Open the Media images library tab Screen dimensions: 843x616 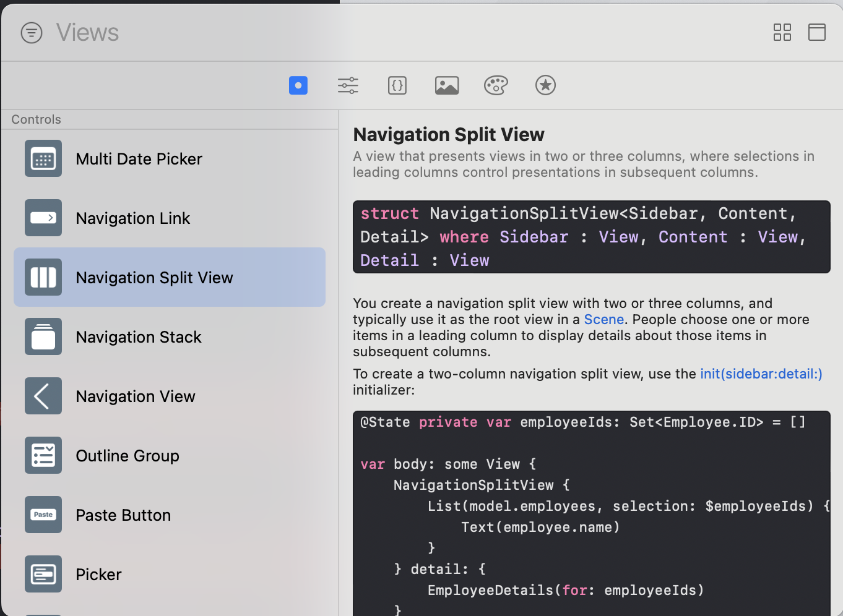(447, 85)
